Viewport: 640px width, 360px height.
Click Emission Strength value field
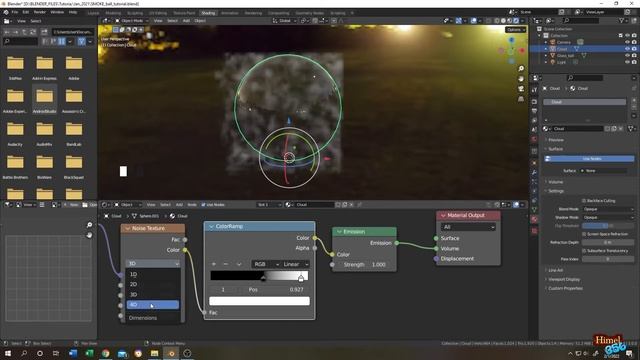[364, 264]
